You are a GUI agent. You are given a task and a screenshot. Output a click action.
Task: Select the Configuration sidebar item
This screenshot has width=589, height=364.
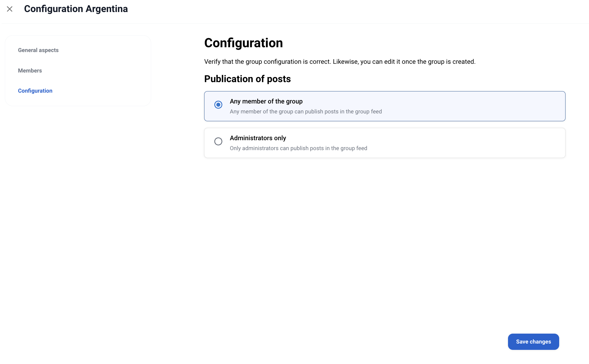click(35, 91)
